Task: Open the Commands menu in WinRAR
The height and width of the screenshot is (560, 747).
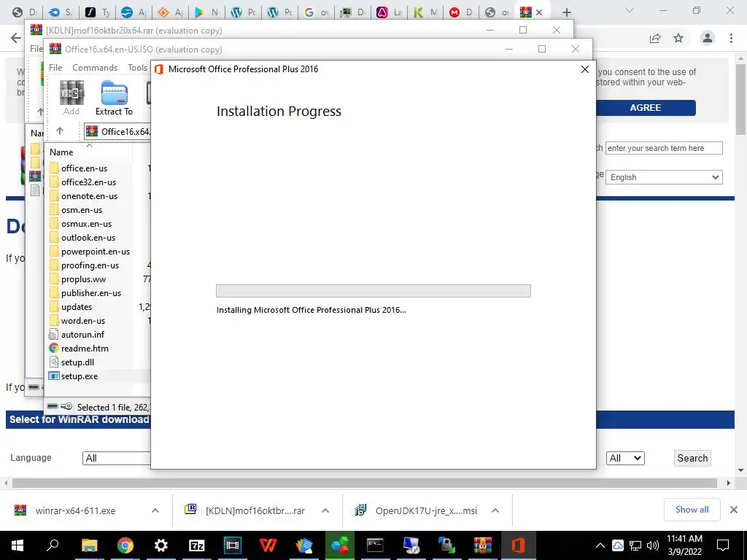Action: 95,68
